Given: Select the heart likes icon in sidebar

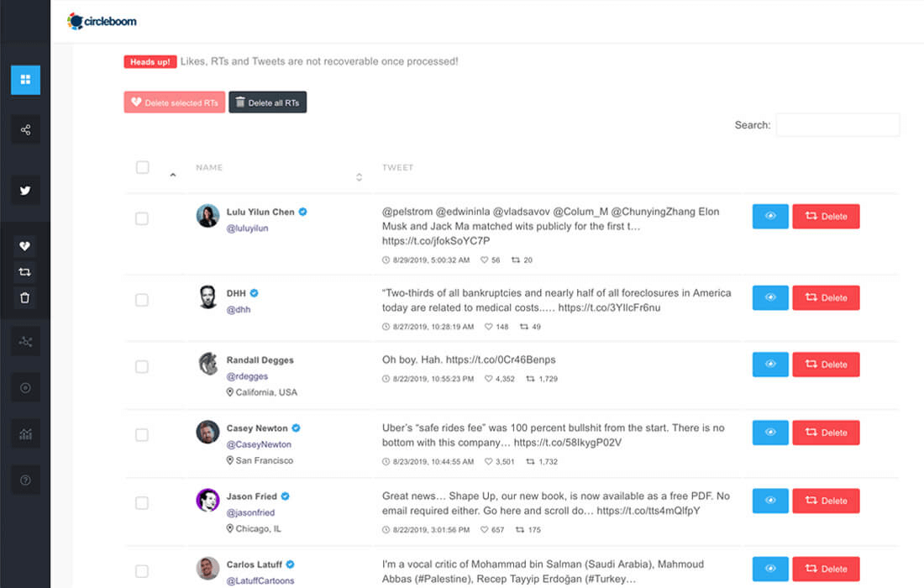Looking at the screenshot, I should [24, 246].
